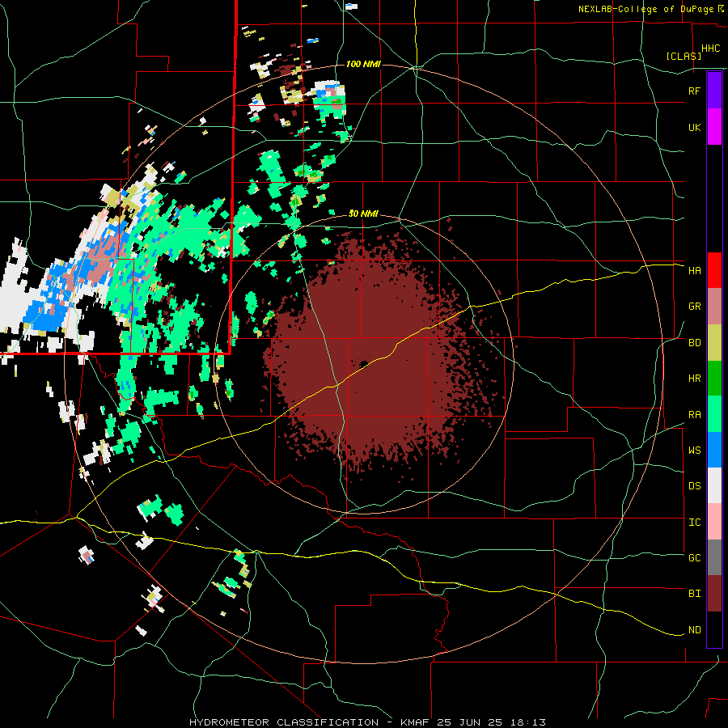Click the black radar site dot
The image size is (728, 728).
pos(364,363)
